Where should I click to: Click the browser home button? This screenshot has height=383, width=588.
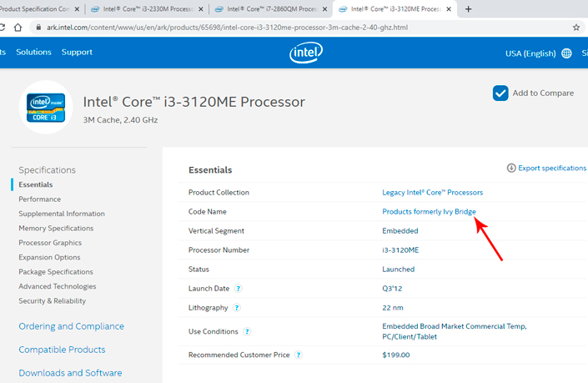[18, 28]
